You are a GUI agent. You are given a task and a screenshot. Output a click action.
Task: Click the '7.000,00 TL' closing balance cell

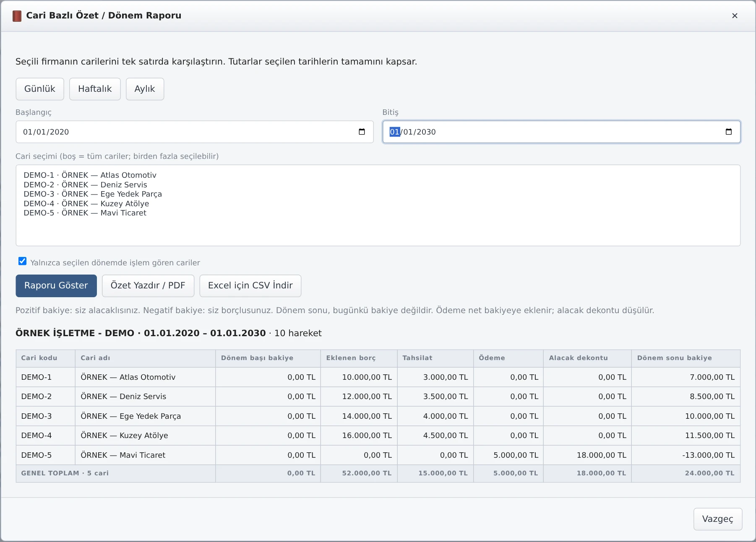tap(686, 377)
